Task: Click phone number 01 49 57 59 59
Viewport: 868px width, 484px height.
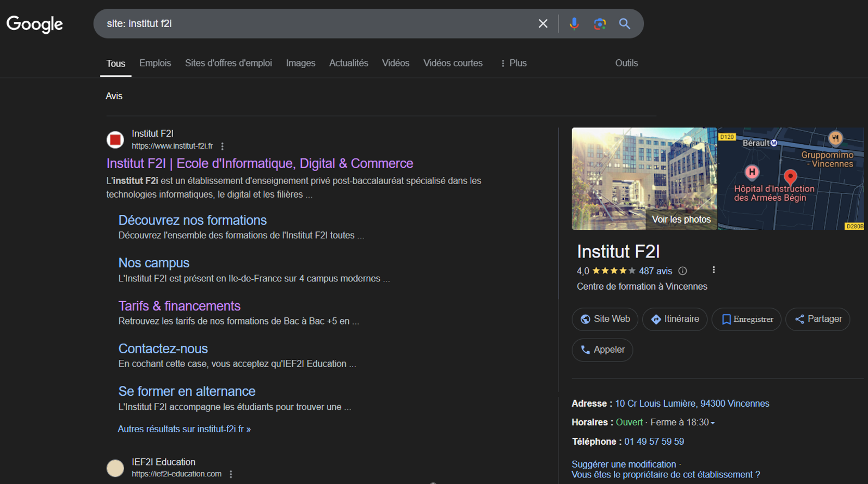Action: click(654, 442)
